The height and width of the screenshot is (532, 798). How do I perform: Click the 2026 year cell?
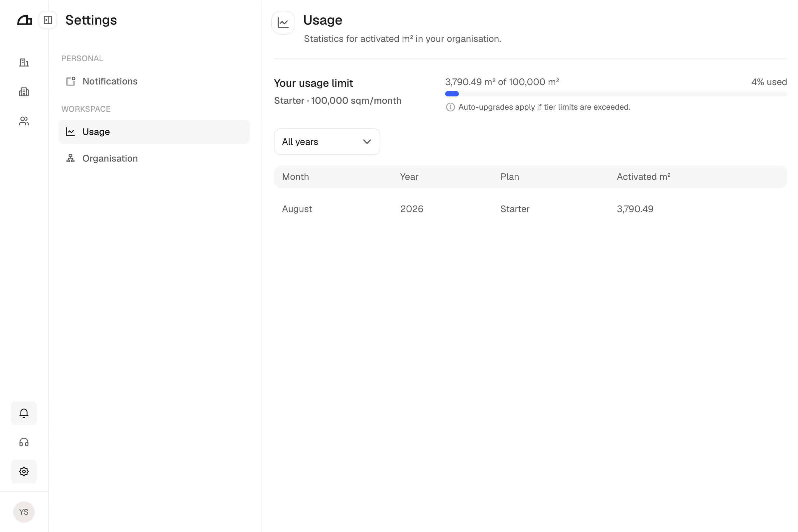[412, 209]
